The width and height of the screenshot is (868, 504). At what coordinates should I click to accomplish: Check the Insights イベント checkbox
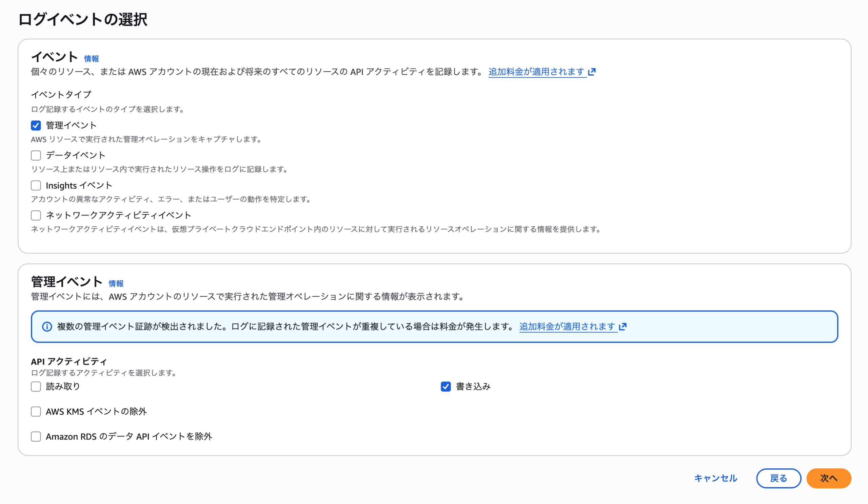click(x=36, y=185)
